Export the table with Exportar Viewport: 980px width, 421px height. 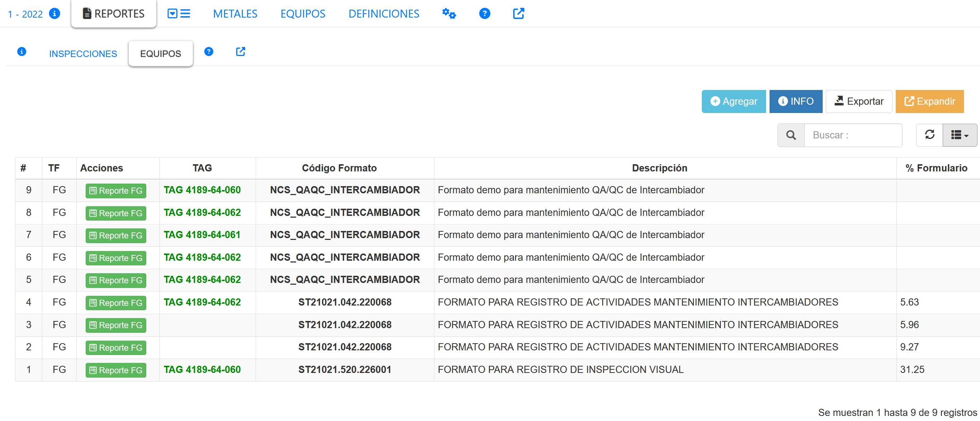click(858, 101)
